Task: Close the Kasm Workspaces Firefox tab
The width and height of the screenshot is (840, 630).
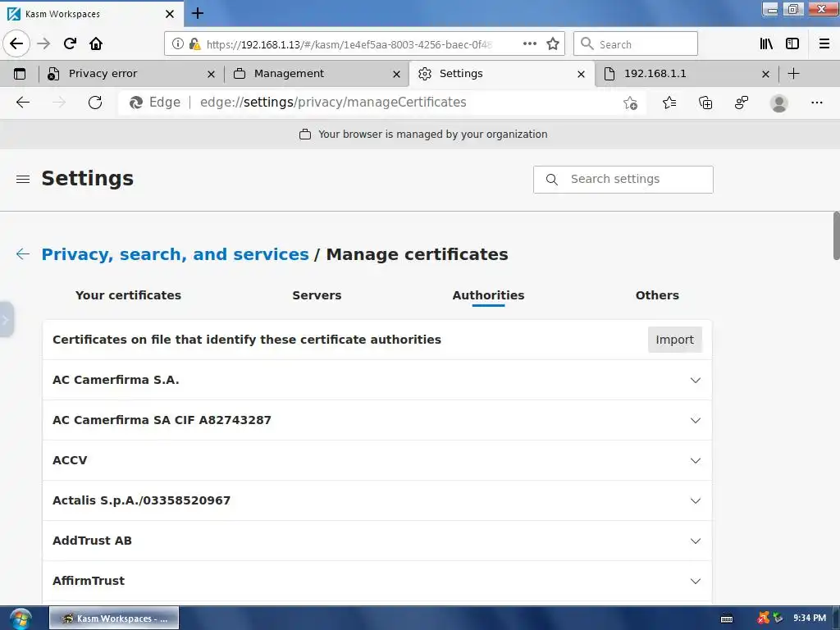Action: coord(170,14)
